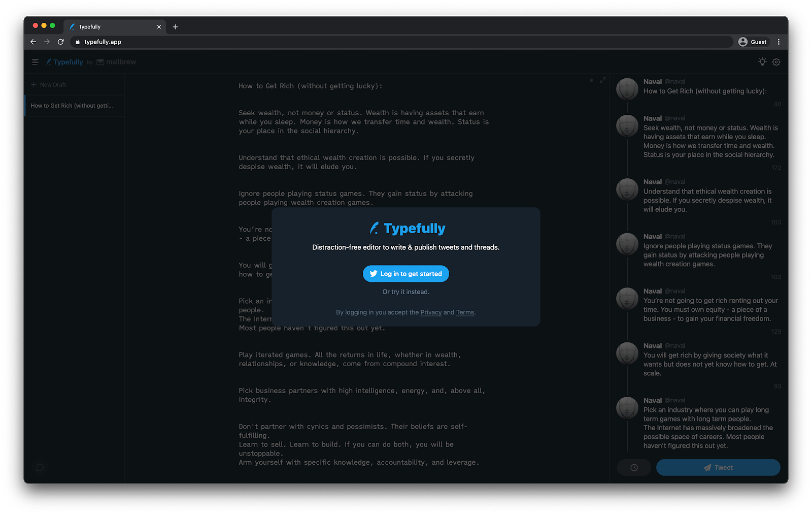Click the lock icon in address bar
The width and height of the screenshot is (812, 515).
[x=78, y=42]
